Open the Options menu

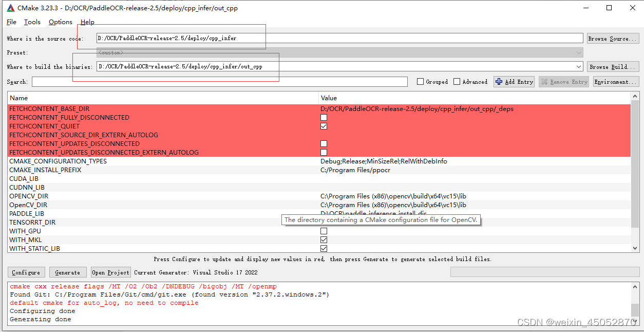tap(60, 22)
